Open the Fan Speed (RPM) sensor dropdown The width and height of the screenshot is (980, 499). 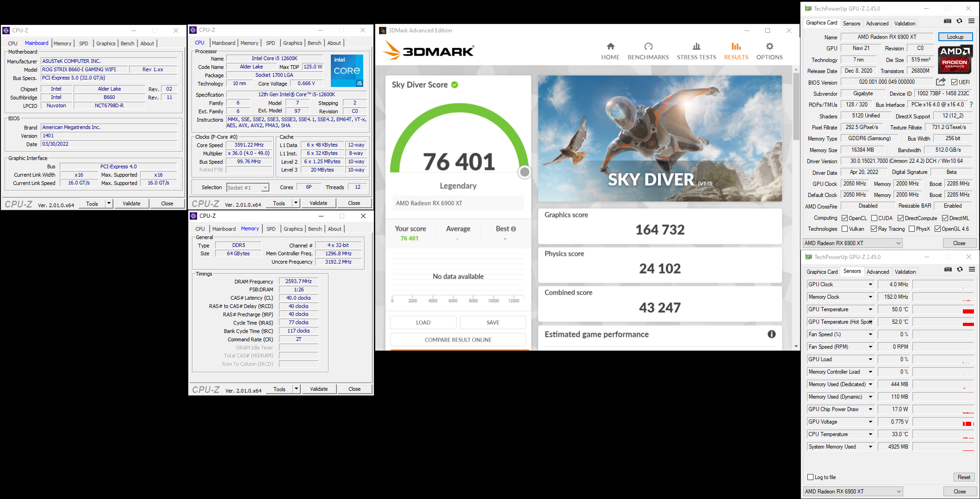click(x=870, y=347)
